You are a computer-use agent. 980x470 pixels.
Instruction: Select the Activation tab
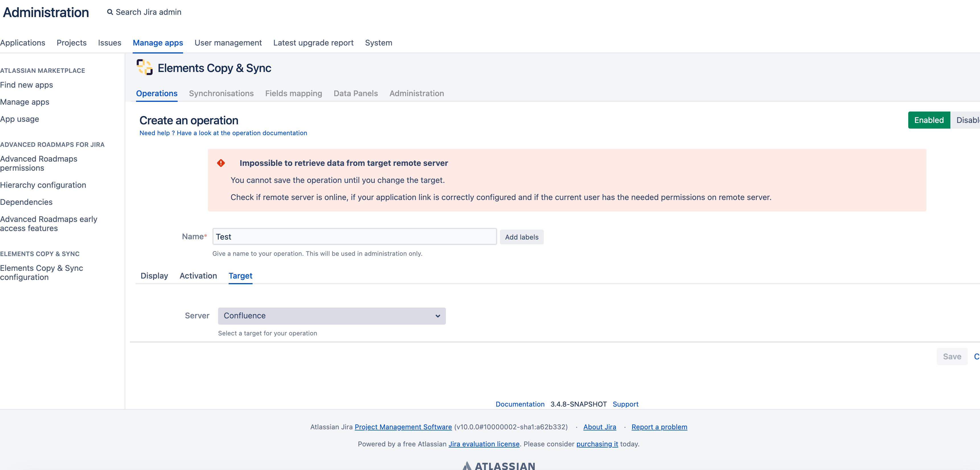(x=198, y=276)
